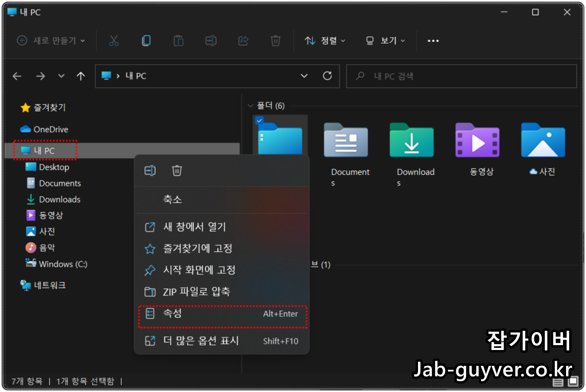Open Windows (C:) from the sidebar
Image resolution: width=586 pixels, height=392 pixels.
coord(63,264)
